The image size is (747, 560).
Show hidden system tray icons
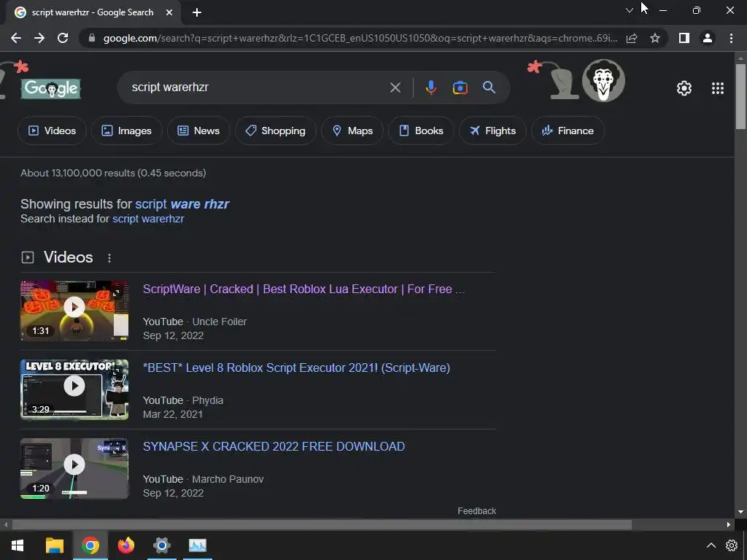pyautogui.click(x=711, y=545)
